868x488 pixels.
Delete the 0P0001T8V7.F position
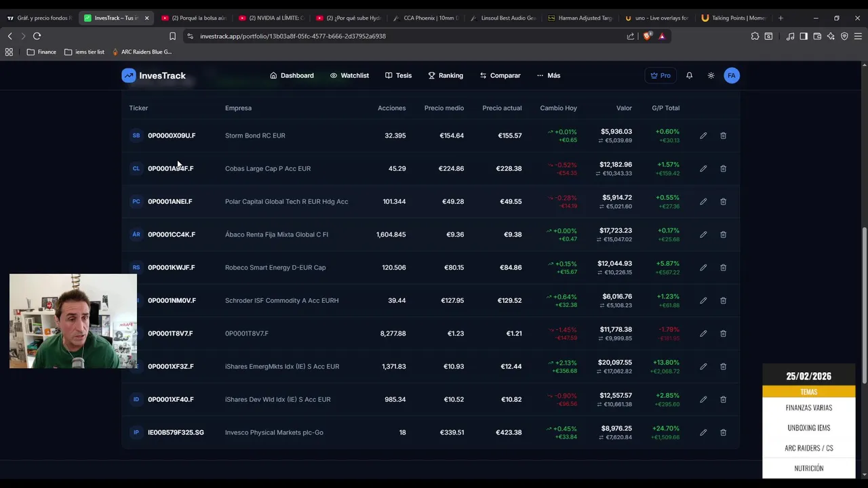(723, 333)
